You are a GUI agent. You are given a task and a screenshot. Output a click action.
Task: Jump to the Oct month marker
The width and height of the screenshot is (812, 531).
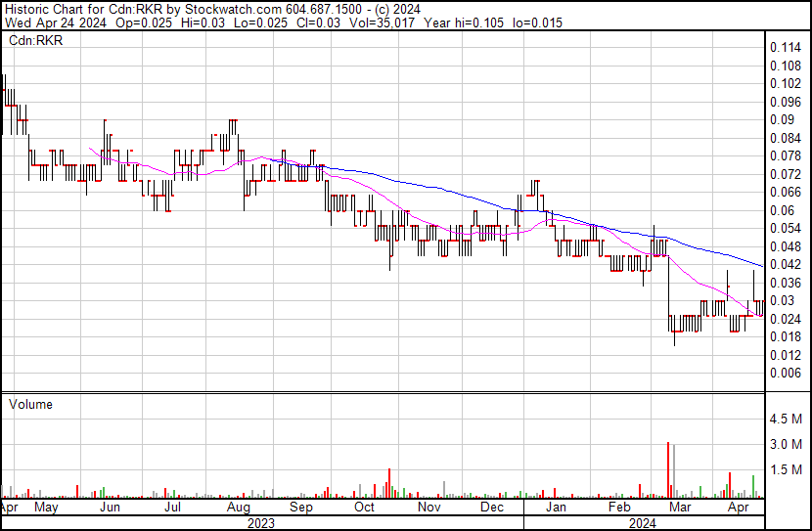tap(364, 508)
